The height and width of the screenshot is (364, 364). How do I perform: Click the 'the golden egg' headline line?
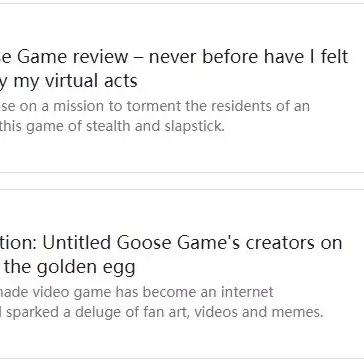[68, 267]
